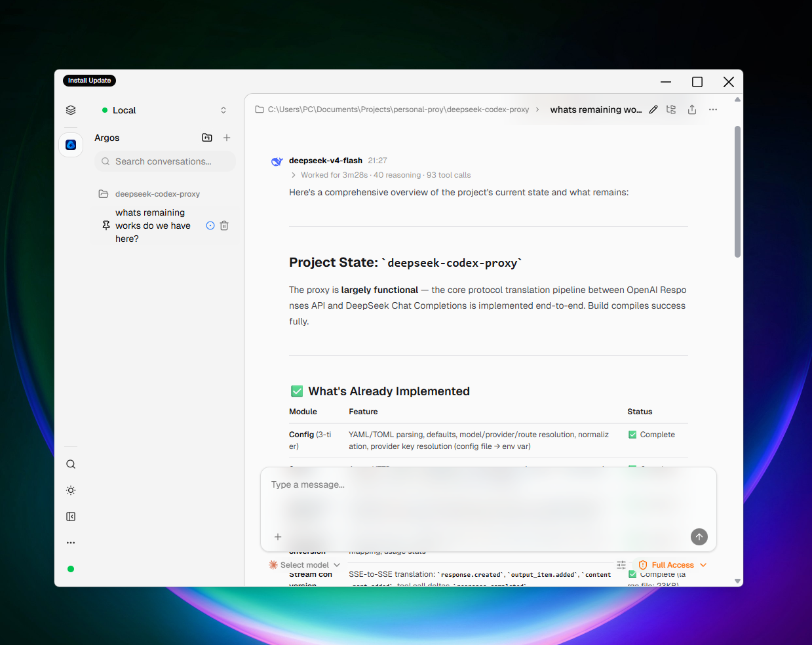Image resolution: width=812 pixels, height=645 pixels.
Task: Share the conversation with the export icon
Action: (x=692, y=109)
